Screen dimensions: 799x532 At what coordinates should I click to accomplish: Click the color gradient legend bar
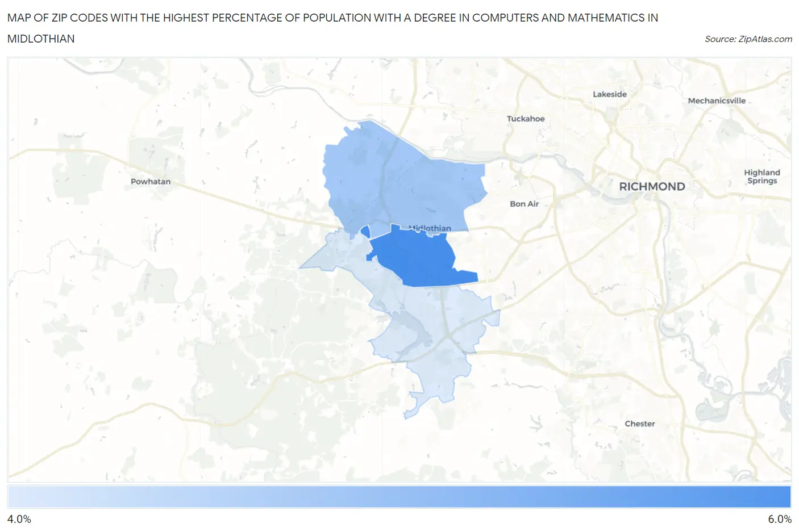(399, 496)
